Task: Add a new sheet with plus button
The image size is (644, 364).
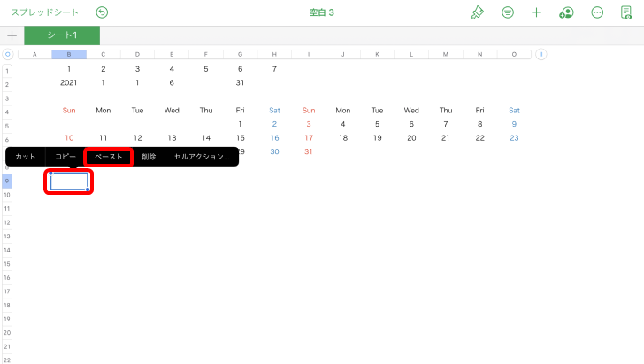Action: 11,35
